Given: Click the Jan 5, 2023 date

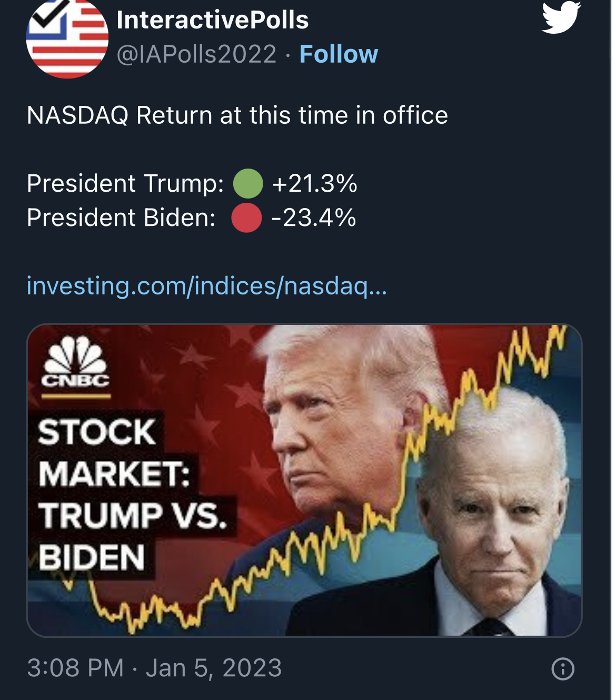Looking at the screenshot, I should tap(214, 668).
